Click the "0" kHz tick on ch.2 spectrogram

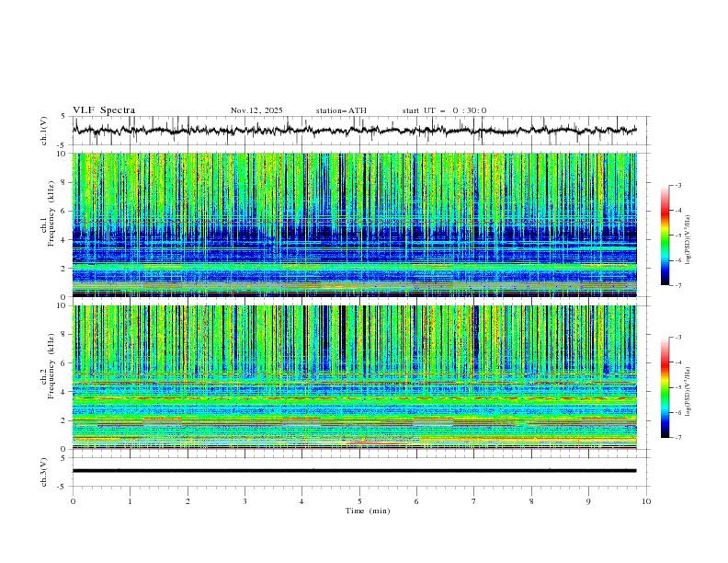(x=65, y=449)
